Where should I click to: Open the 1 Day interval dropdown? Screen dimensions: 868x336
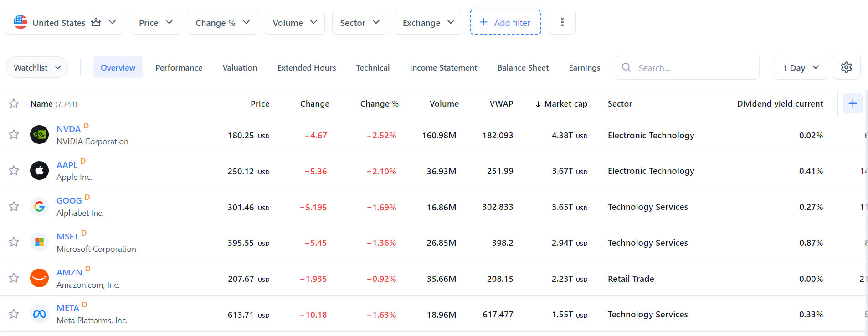tap(801, 67)
